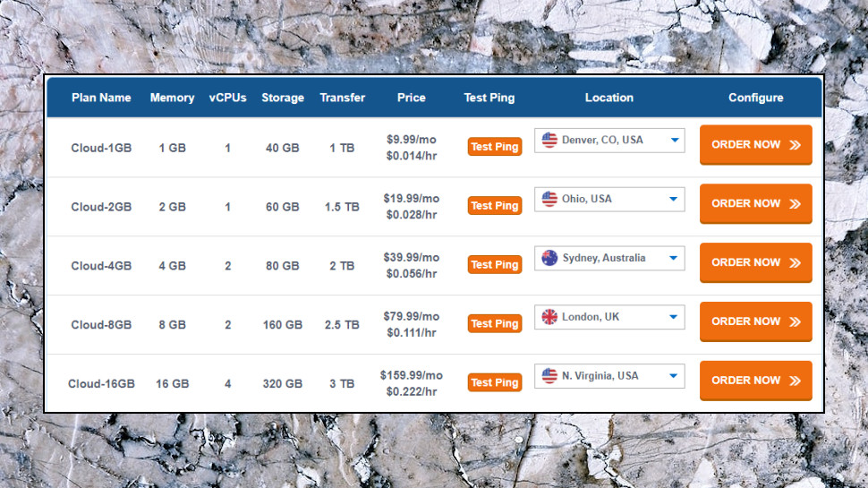Image resolution: width=868 pixels, height=488 pixels.
Task: Click the UK flag icon beside London
Action: 549,317
